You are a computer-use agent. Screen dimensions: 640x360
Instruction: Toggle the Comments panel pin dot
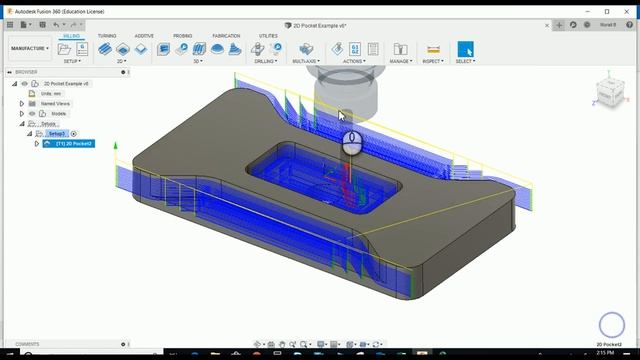(x=123, y=344)
